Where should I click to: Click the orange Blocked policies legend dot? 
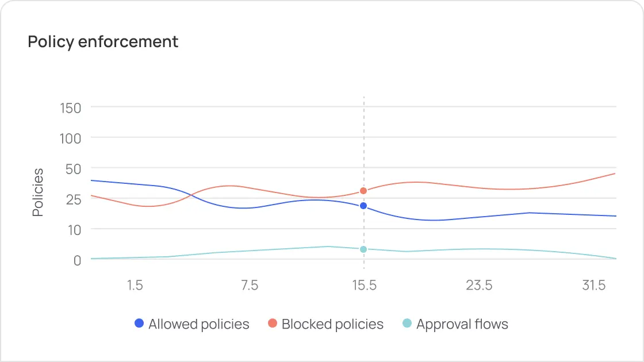click(273, 324)
